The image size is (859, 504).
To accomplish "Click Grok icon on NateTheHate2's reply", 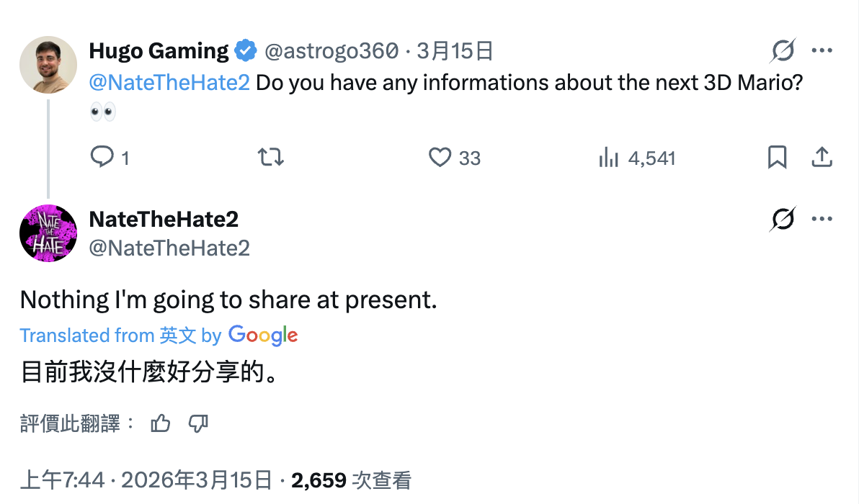I will 782,219.
